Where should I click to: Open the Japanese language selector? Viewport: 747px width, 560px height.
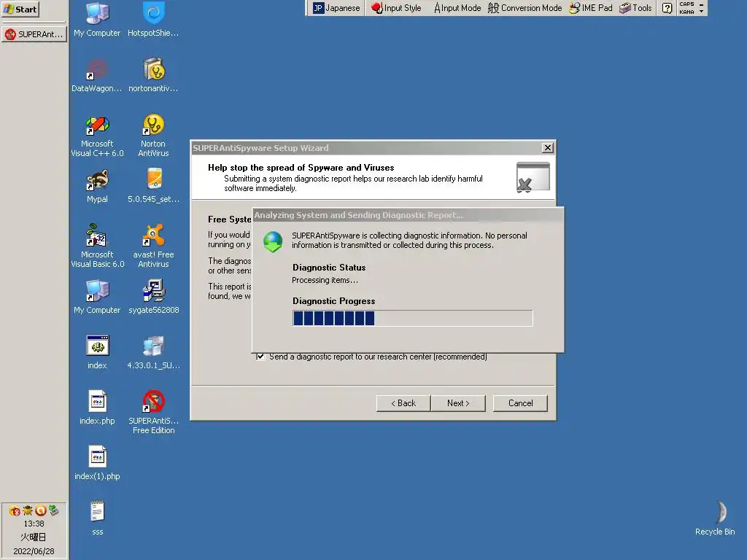(336, 8)
